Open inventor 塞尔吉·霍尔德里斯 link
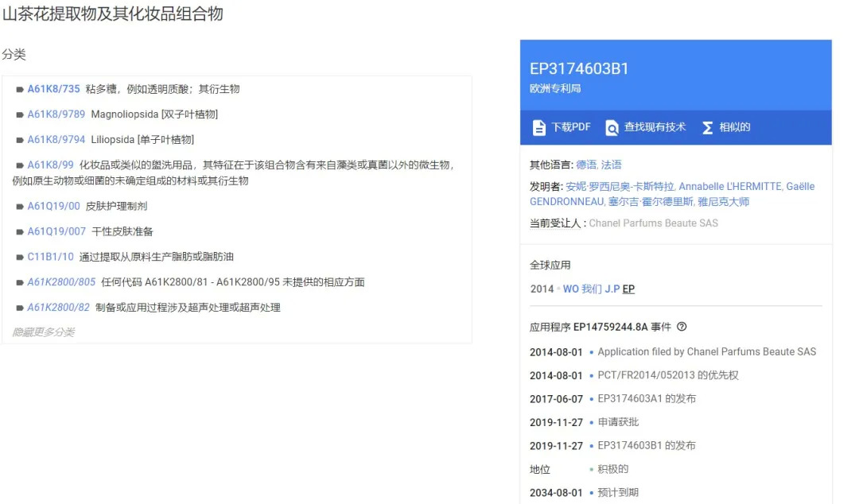Viewport: 859px width, 504px height. coord(651,202)
